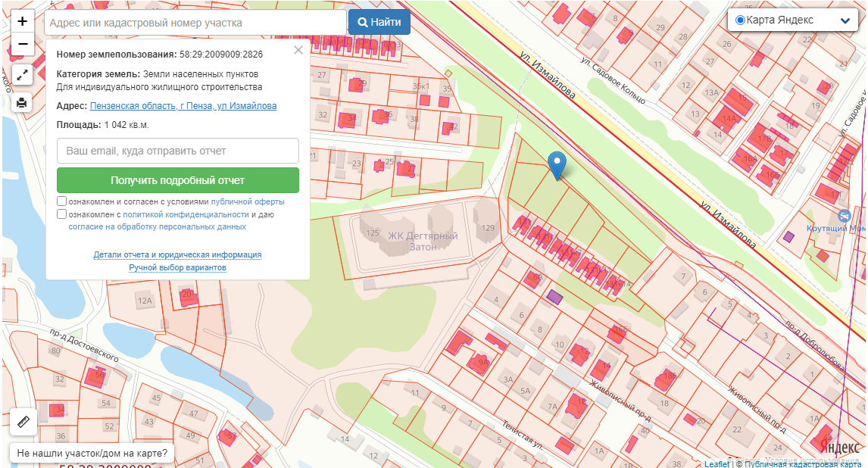The height and width of the screenshot is (468, 868).
Task: Open the address link Пензенская область
Action: click(183, 106)
